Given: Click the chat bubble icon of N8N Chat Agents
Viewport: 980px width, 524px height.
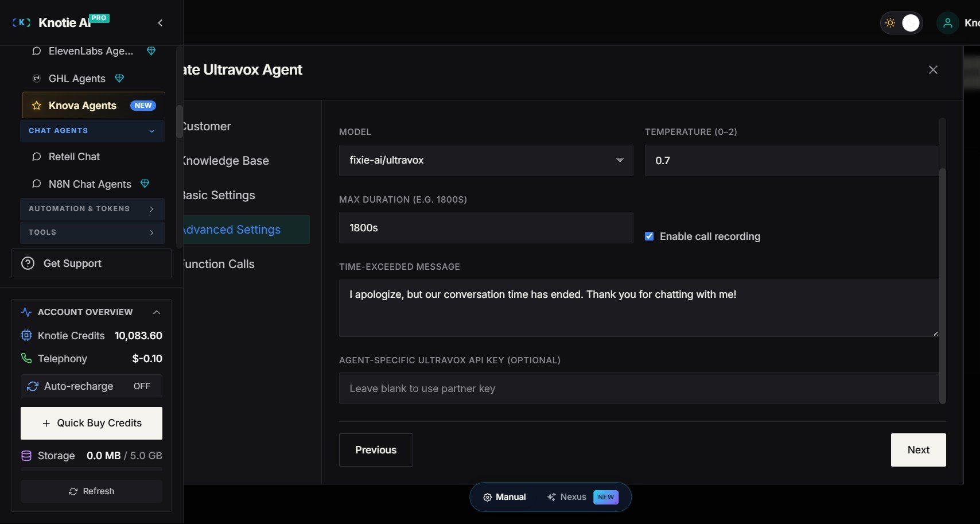Looking at the screenshot, I should click(36, 184).
